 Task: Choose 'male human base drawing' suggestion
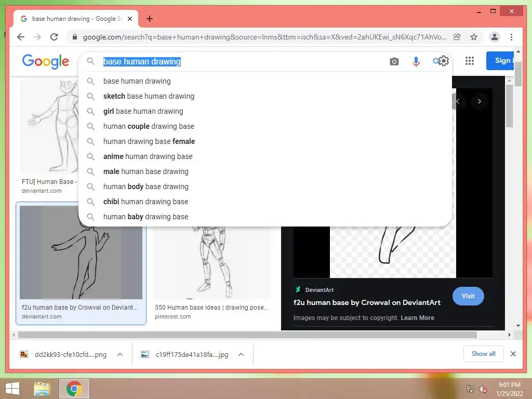(265, 171)
